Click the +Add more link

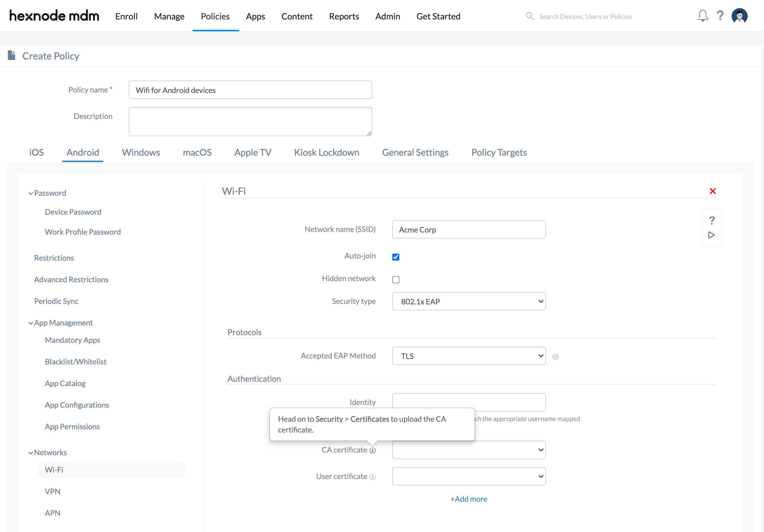[469, 499]
